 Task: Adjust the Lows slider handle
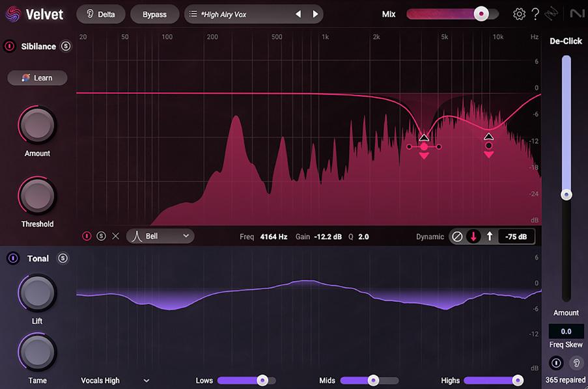tap(262, 381)
